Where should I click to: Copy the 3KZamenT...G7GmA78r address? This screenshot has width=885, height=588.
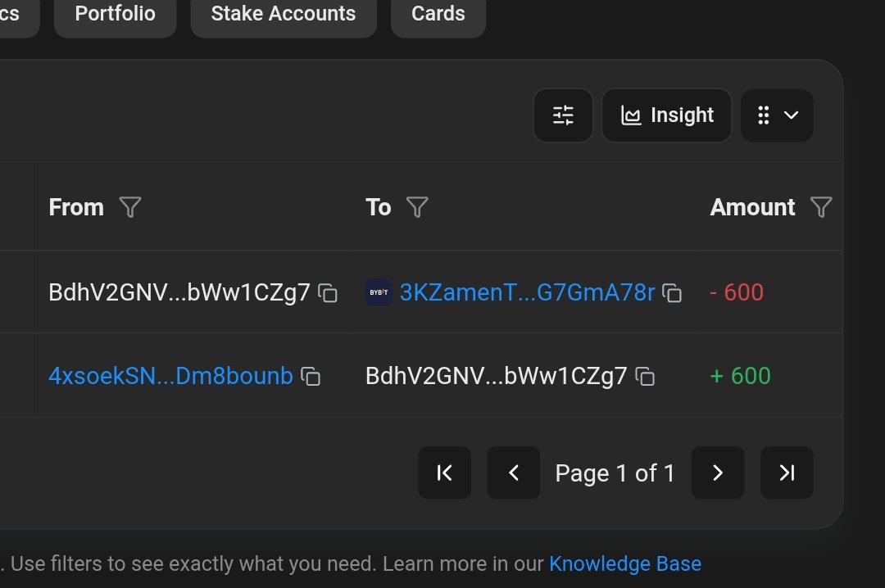pyautogui.click(x=672, y=293)
